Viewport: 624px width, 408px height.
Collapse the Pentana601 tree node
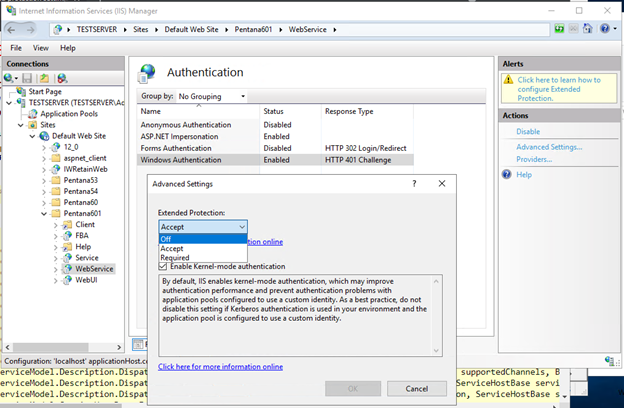[44, 213]
